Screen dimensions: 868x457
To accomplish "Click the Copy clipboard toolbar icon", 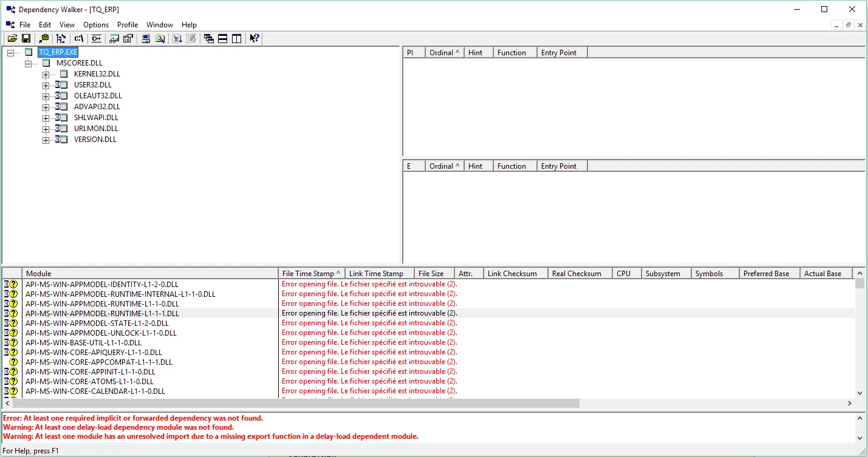I will point(44,38).
